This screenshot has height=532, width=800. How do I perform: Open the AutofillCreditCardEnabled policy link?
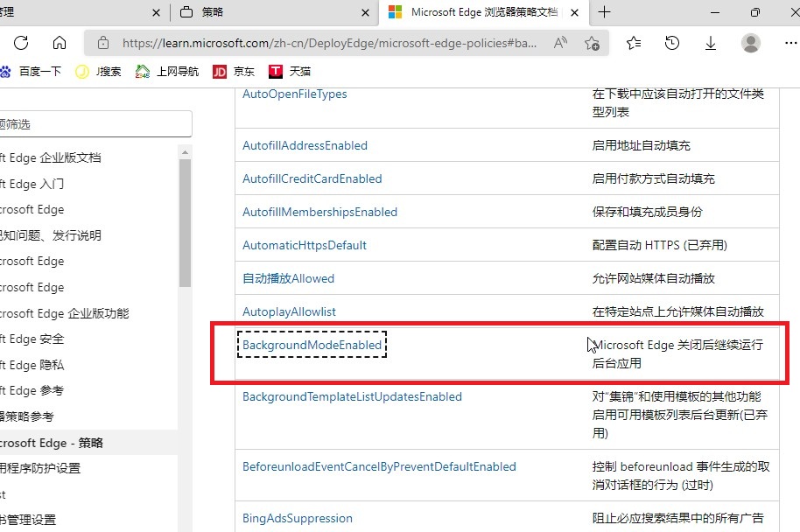(x=312, y=178)
